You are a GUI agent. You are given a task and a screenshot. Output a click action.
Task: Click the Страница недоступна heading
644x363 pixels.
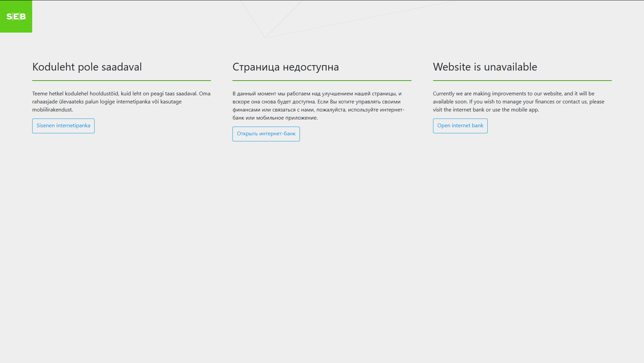click(x=285, y=67)
